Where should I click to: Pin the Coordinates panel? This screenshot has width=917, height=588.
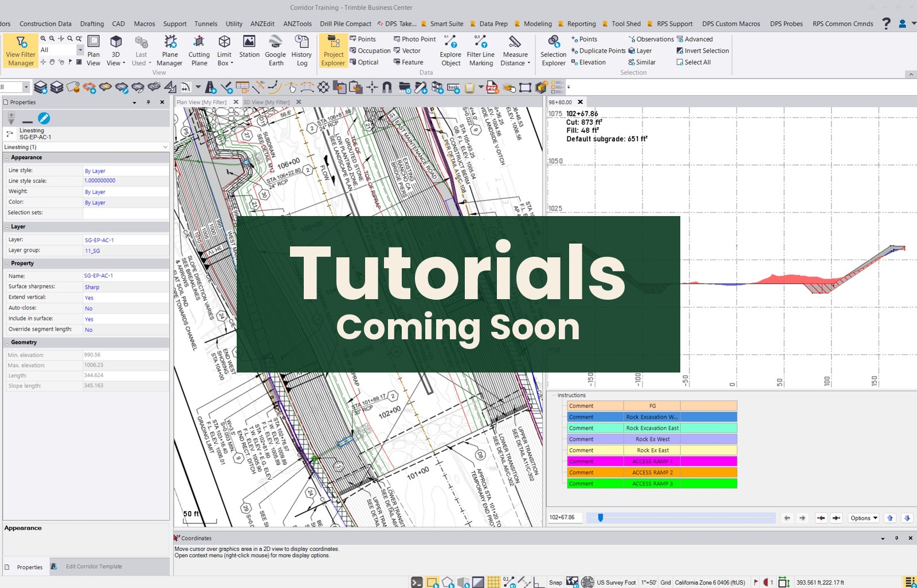(x=896, y=538)
